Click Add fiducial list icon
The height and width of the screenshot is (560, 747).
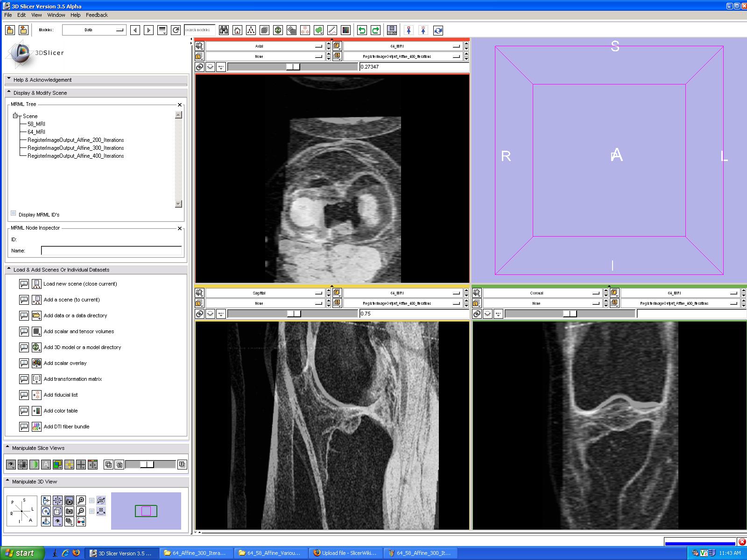tap(36, 395)
